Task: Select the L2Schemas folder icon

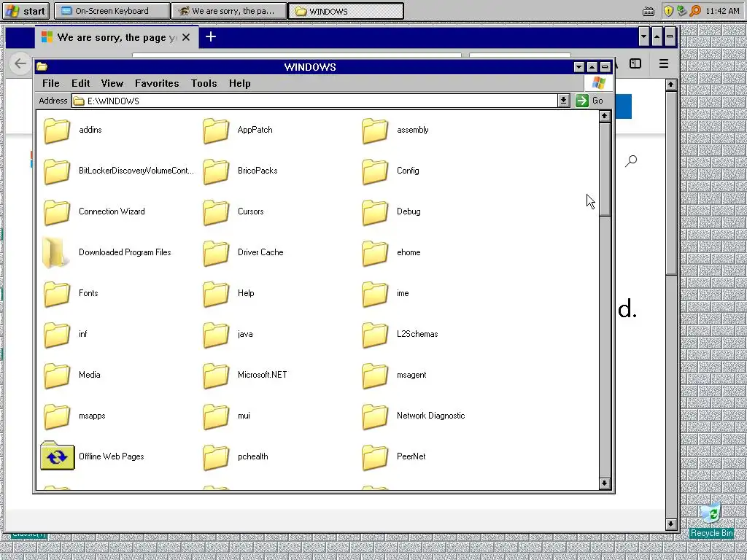Action: tap(375, 335)
